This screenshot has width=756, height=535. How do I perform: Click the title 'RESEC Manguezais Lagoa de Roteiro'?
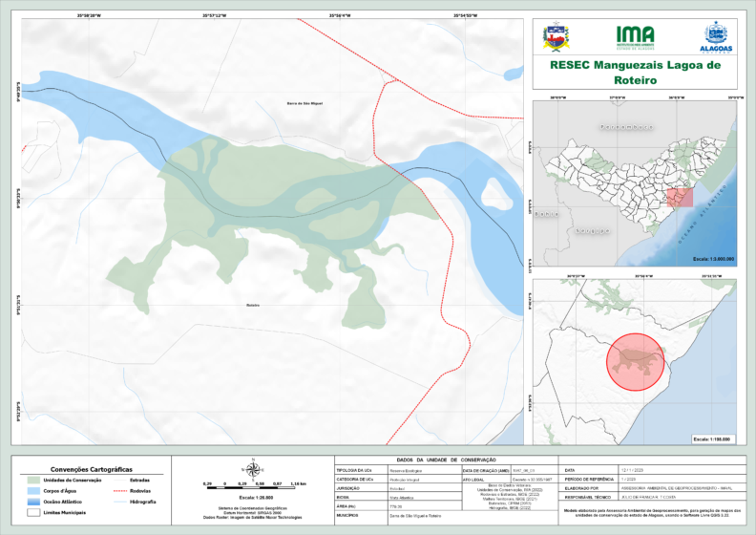635,73
